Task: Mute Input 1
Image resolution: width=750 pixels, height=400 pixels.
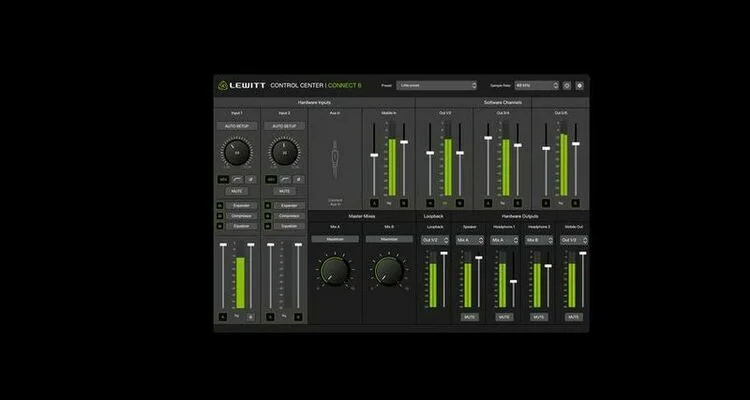Action: (x=237, y=191)
